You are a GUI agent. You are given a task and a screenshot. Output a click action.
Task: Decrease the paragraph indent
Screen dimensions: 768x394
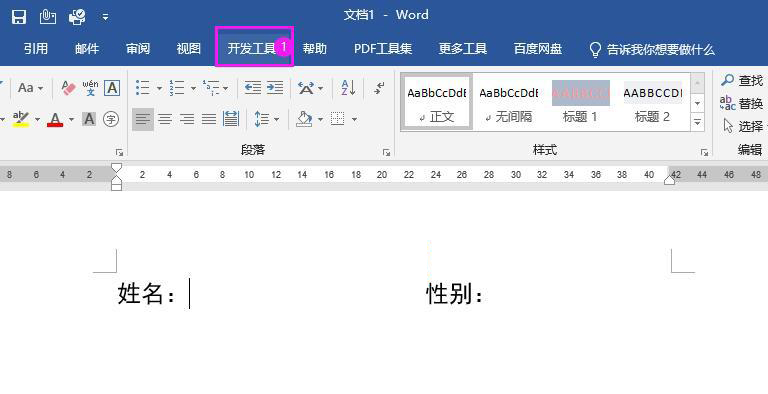pos(253,88)
